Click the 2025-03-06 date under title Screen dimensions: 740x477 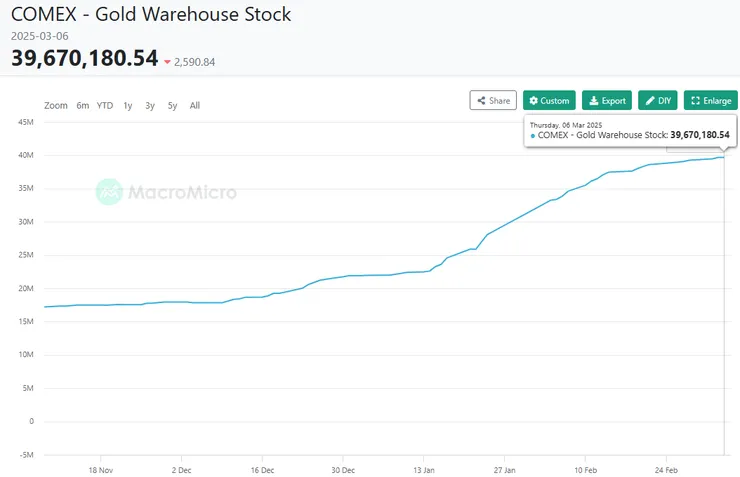(39, 36)
